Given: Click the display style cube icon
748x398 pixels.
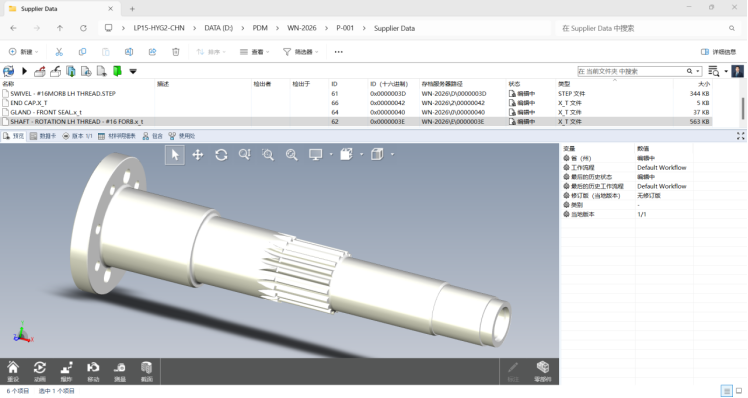Looking at the screenshot, I should tap(377, 155).
